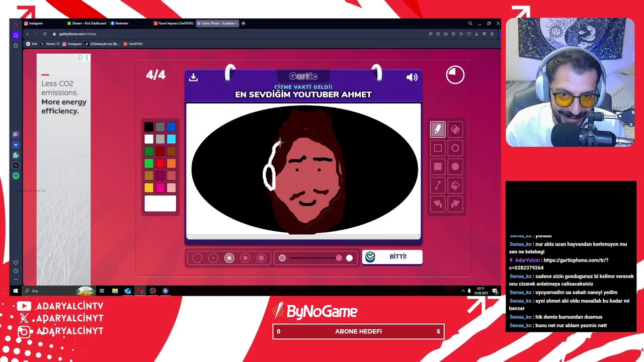Pick the filled circle tool
Image resolution: width=644 pixels, height=362 pixels.
(455, 166)
